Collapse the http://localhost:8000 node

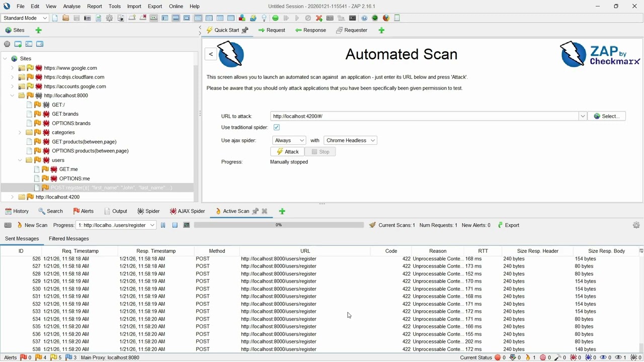(12, 96)
